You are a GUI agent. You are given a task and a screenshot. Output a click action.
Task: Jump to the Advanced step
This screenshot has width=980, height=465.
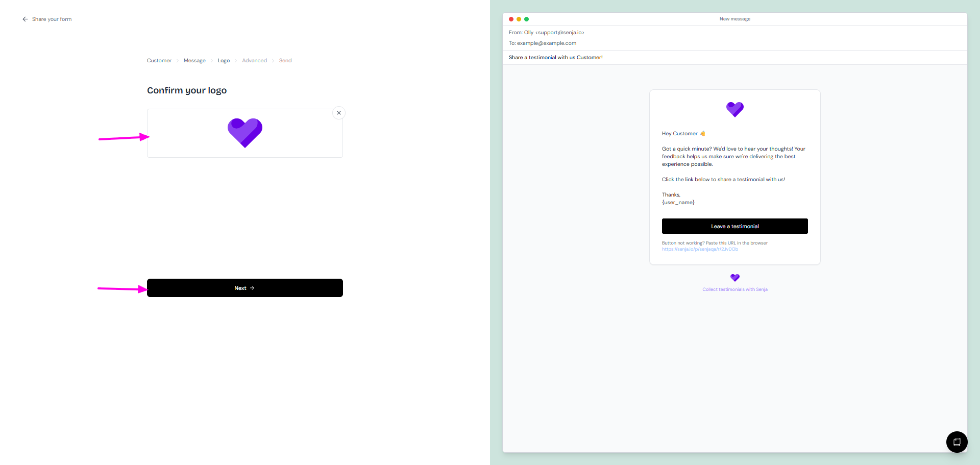click(x=254, y=61)
